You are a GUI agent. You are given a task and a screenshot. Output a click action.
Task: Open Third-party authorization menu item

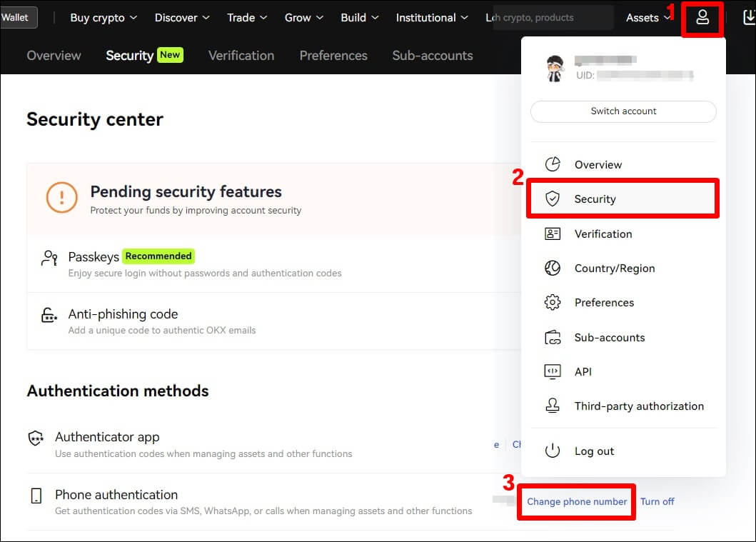coord(623,406)
